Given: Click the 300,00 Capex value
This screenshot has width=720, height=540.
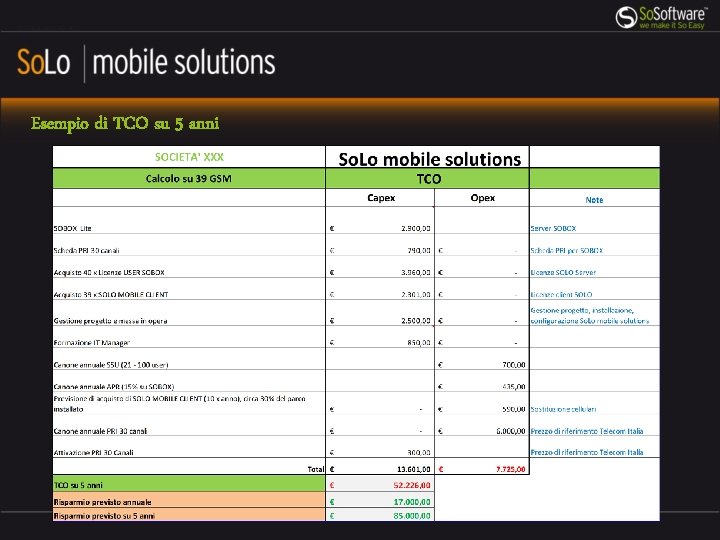Looking at the screenshot, I should 419,452.
